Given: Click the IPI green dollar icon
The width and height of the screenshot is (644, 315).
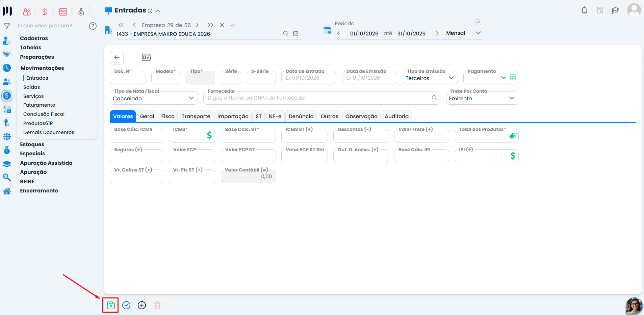Looking at the screenshot, I should [x=513, y=156].
